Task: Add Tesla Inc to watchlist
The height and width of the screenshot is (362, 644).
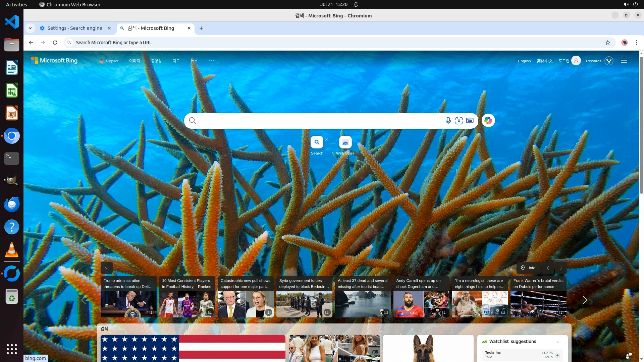Action: pyautogui.click(x=557, y=355)
